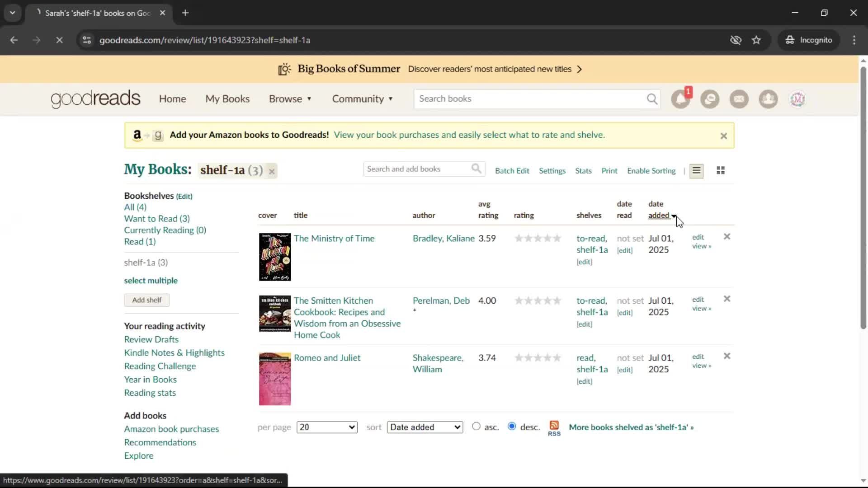
Task: Switch to cover grid view icon
Action: 721,171
